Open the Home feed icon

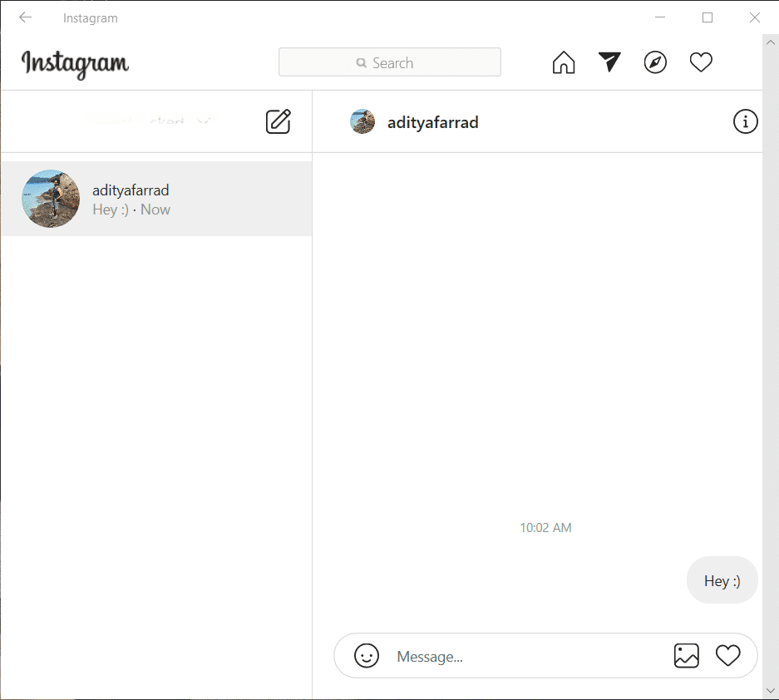tap(564, 62)
